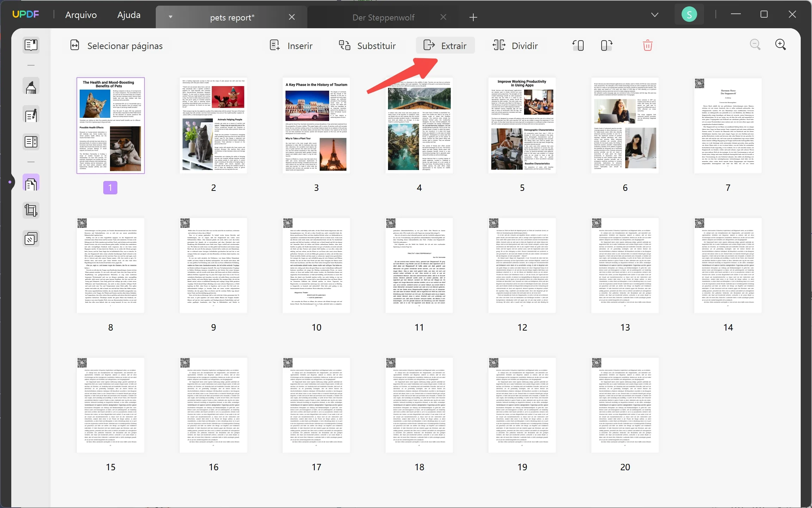812x508 pixels.
Task: Click the Dividir button
Action: click(515, 45)
